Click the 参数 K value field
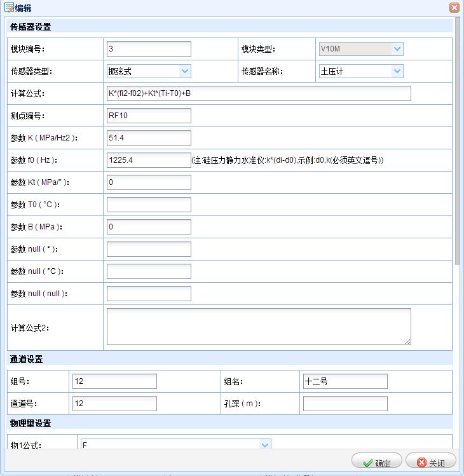Viewport: 464px width, 476px height. pyautogui.click(x=149, y=138)
